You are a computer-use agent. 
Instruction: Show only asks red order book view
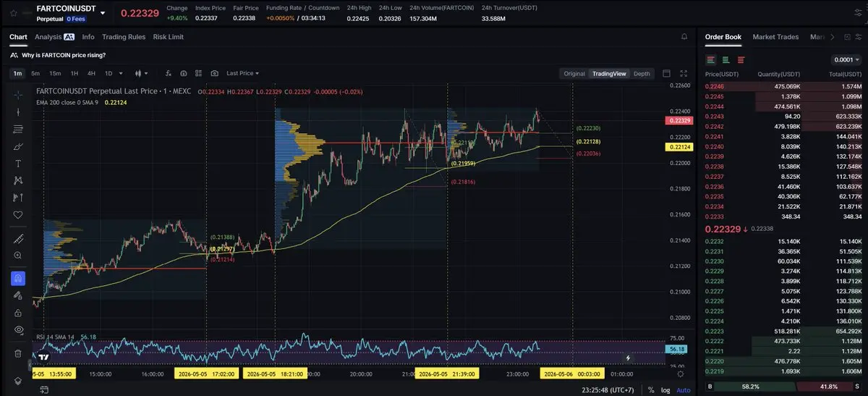tap(741, 59)
